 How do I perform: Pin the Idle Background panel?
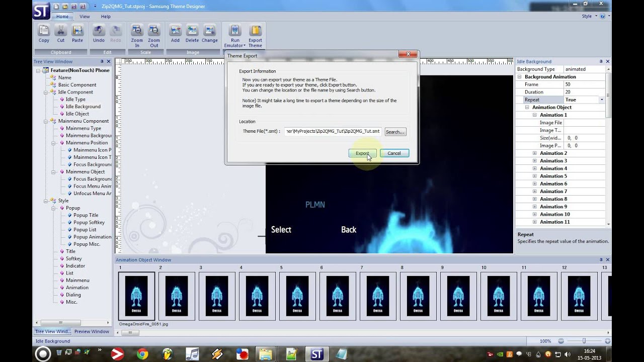[601, 61]
